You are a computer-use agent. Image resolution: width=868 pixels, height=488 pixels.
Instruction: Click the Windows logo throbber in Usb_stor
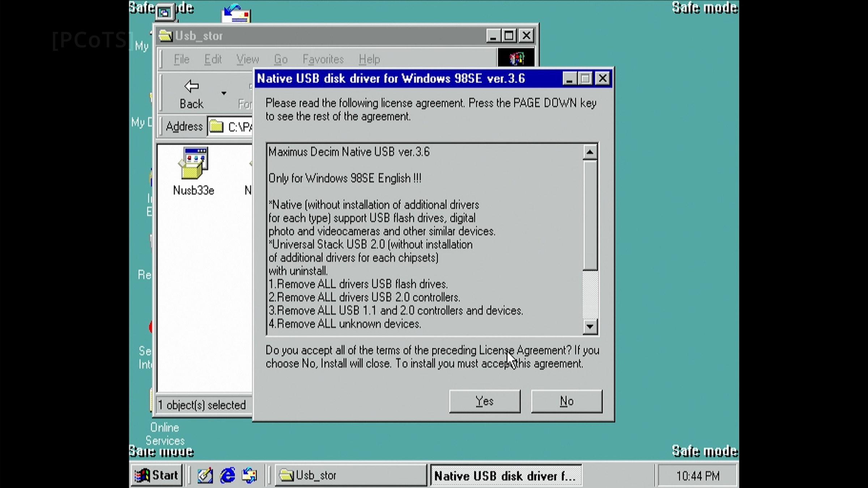pos(516,58)
